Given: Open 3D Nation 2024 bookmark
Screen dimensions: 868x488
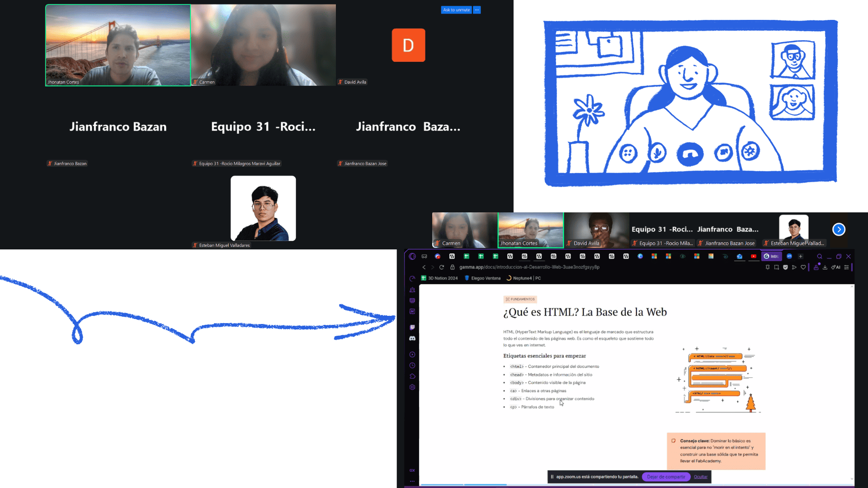Looking at the screenshot, I should click(x=439, y=278).
